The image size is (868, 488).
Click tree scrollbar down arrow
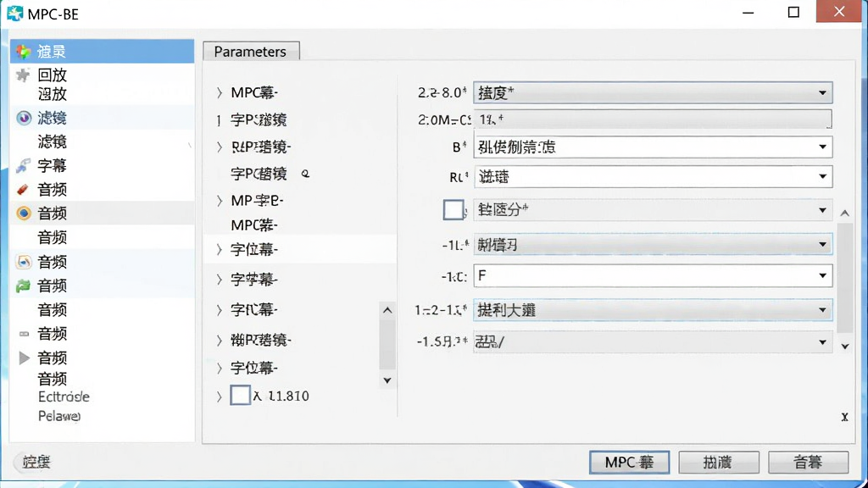click(x=387, y=380)
